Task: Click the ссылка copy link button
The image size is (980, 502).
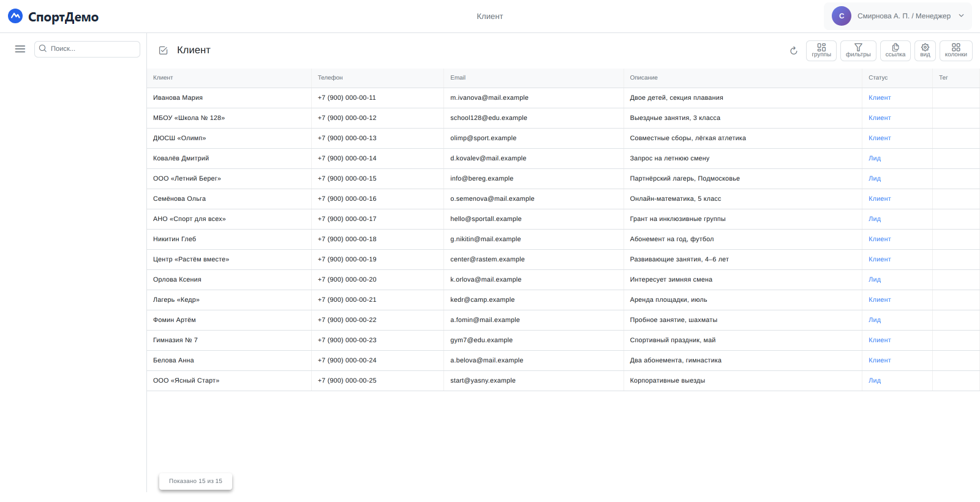Action: point(895,51)
